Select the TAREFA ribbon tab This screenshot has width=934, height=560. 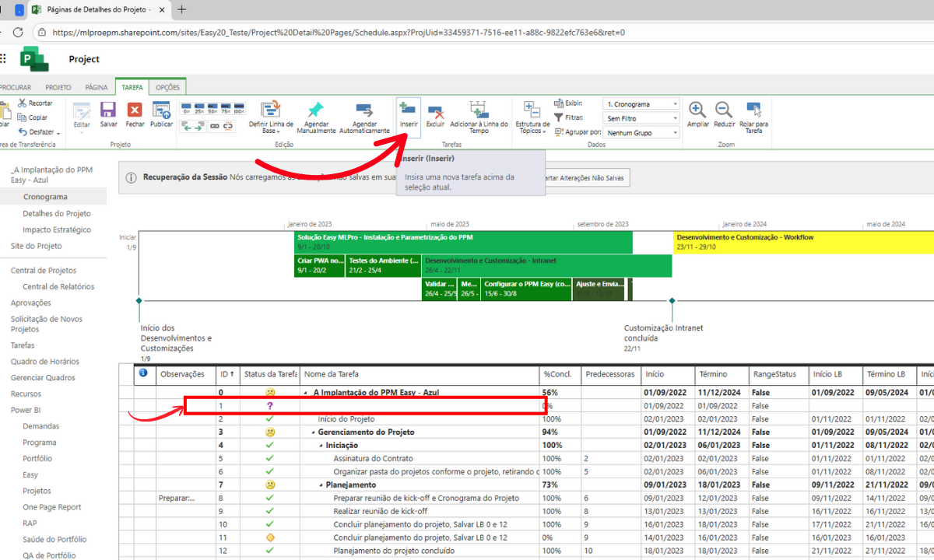(x=132, y=88)
